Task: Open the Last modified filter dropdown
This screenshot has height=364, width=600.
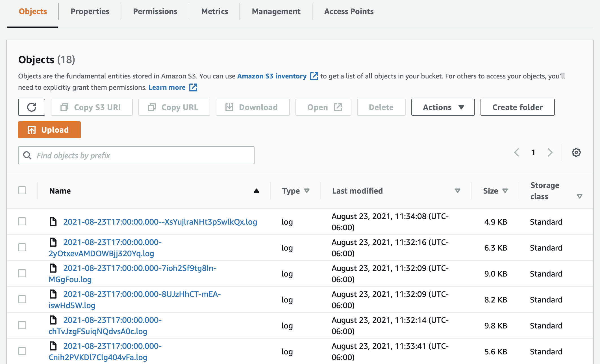Action: click(x=457, y=190)
